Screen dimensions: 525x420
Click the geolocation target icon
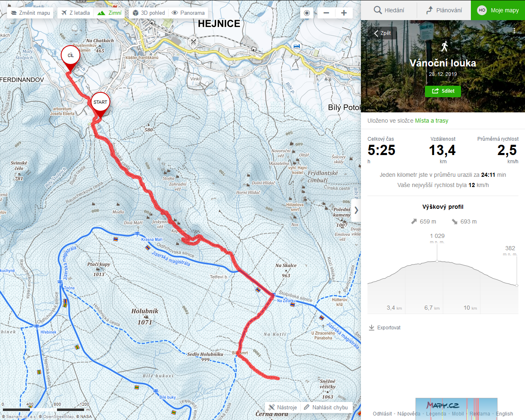(307, 13)
